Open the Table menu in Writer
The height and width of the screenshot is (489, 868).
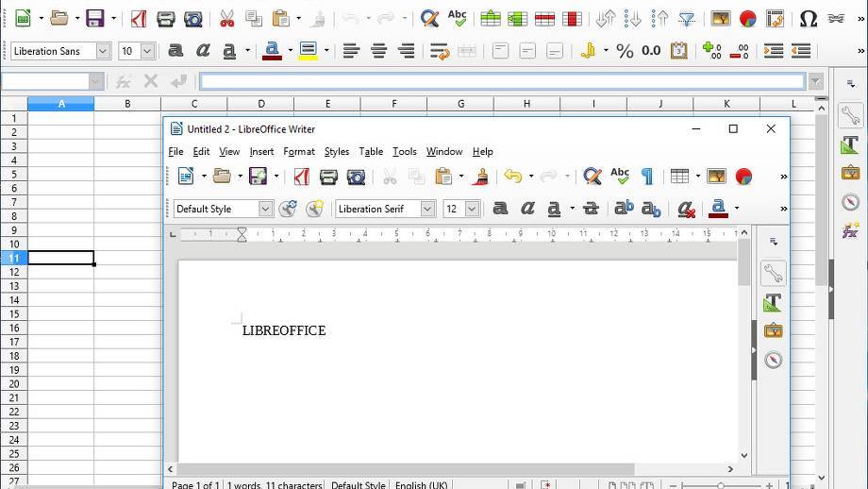pos(371,151)
